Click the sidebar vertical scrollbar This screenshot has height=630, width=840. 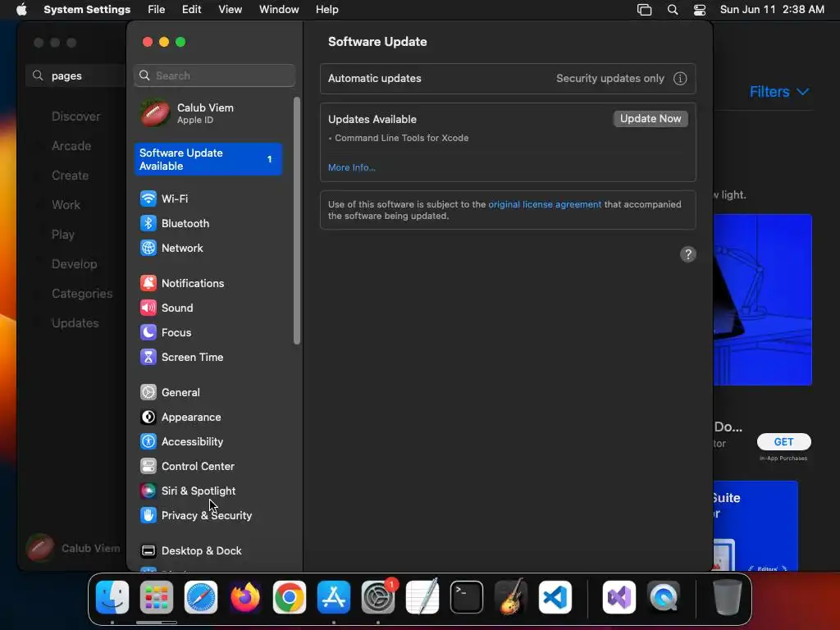(297, 221)
